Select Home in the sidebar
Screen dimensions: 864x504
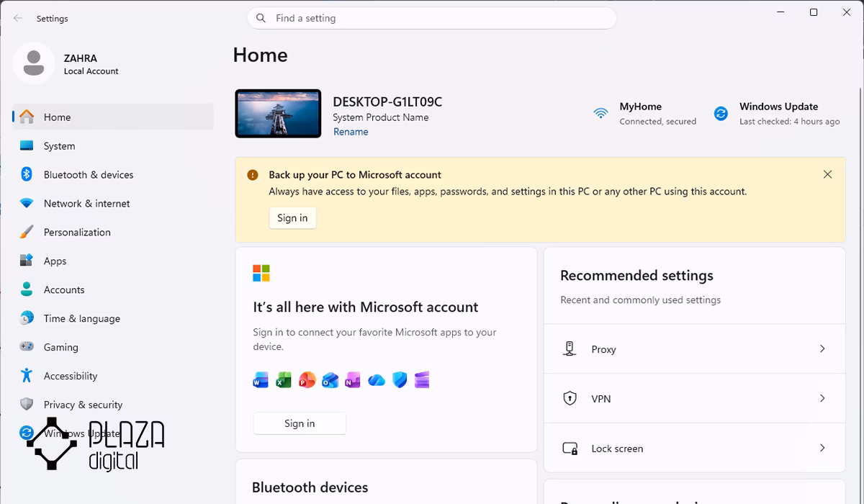tap(113, 117)
